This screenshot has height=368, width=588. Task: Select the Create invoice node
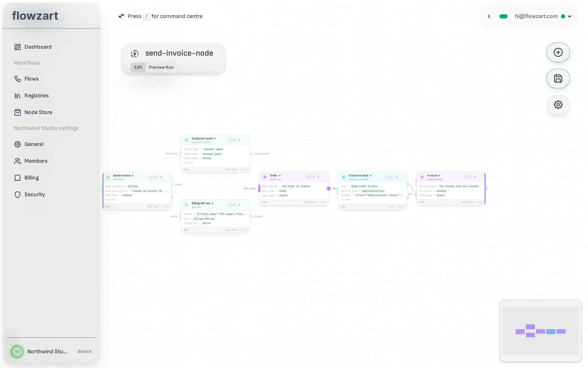point(372,191)
